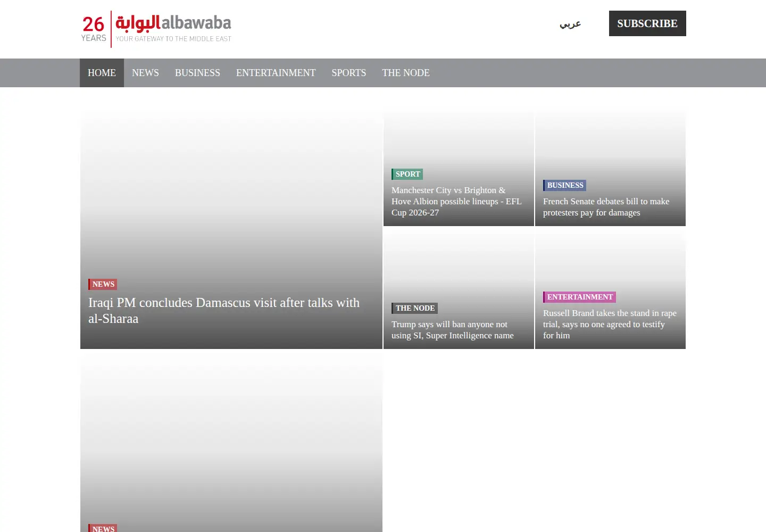Open the HOME menu item

pyautogui.click(x=102, y=73)
